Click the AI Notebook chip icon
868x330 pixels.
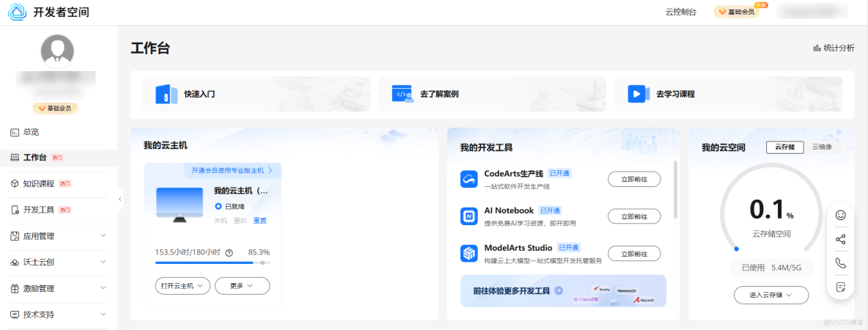click(469, 216)
